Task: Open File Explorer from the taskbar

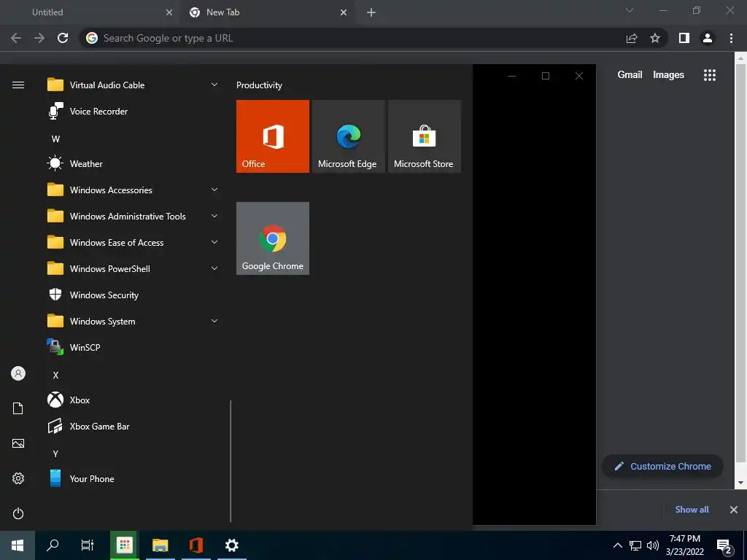Action: 160,545
